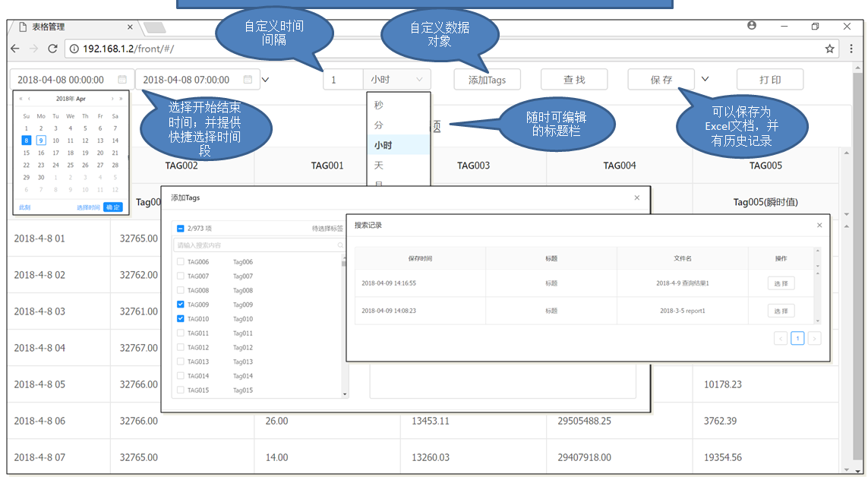This screenshot has height=480, width=868.
Task: Click the search magnifier in the tag search box
Action: (x=340, y=245)
